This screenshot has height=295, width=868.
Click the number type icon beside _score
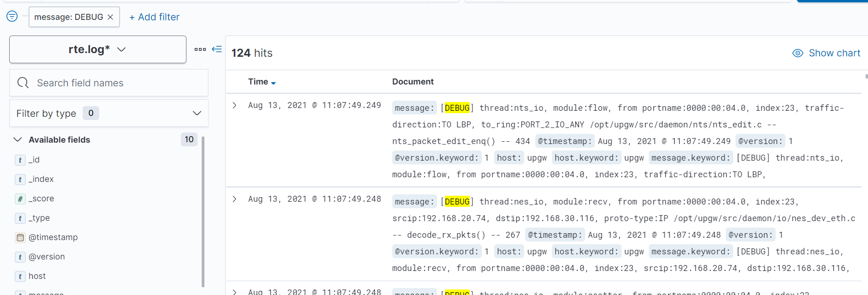click(20, 199)
